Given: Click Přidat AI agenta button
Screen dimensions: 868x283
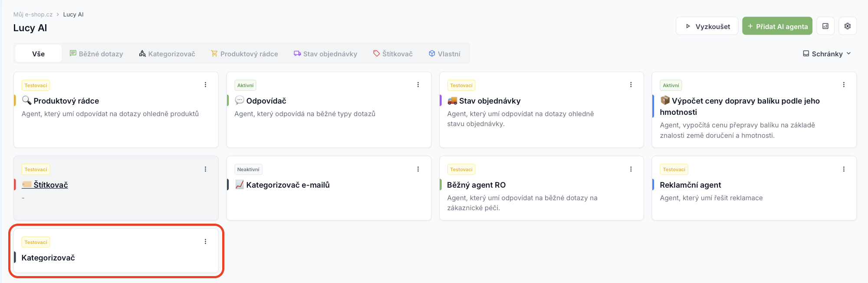Looking at the screenshot, I should pyautogui.click(x=777, y=26).
